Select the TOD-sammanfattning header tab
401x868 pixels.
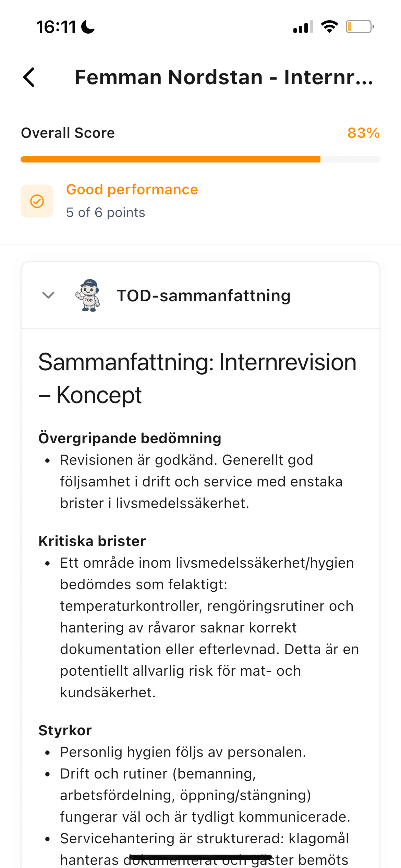point(203,296)
